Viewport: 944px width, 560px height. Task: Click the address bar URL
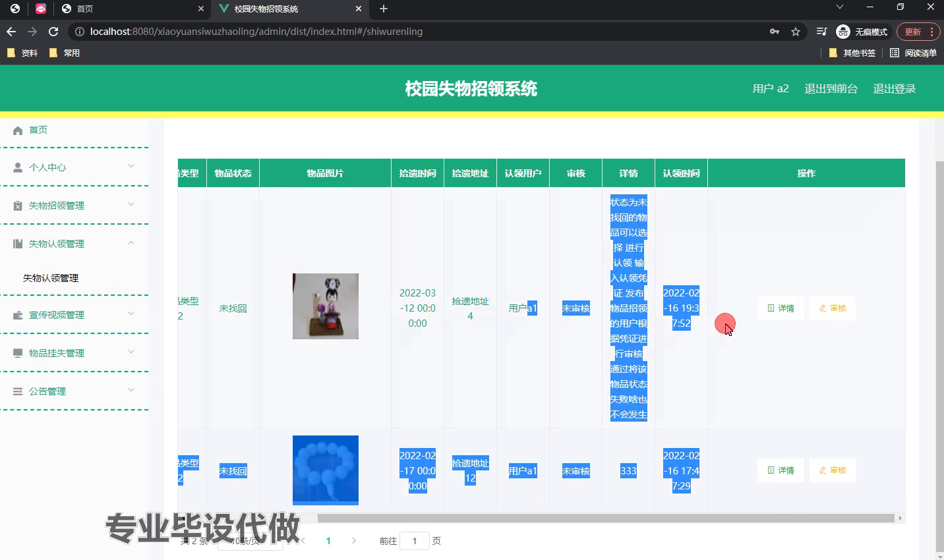[x=256, y=32]
